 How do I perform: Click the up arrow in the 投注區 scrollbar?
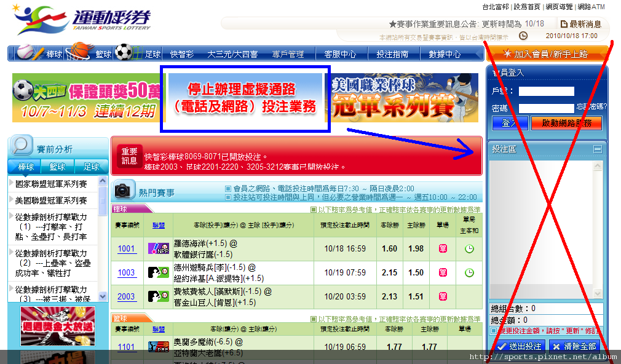tap(598, 165)
